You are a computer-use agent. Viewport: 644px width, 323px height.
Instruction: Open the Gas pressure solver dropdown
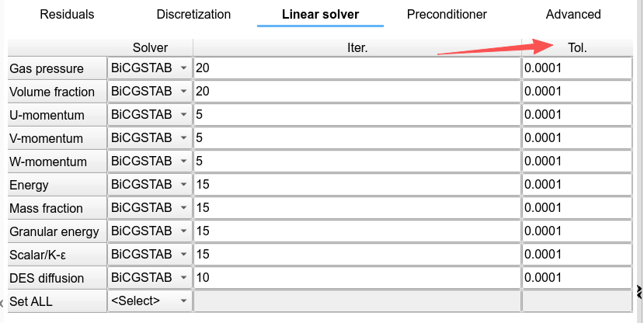click(x=150, y=68)
